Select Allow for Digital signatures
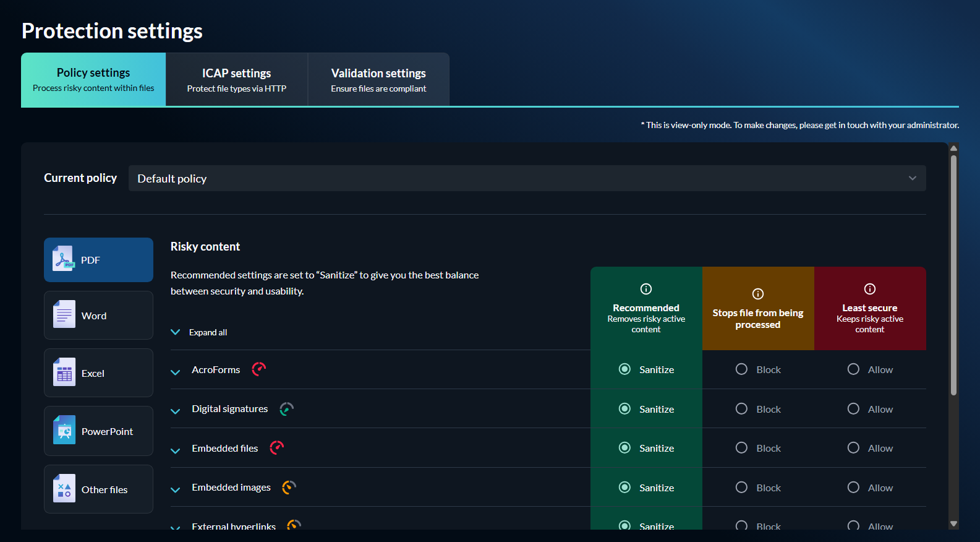 pos(853,409)
